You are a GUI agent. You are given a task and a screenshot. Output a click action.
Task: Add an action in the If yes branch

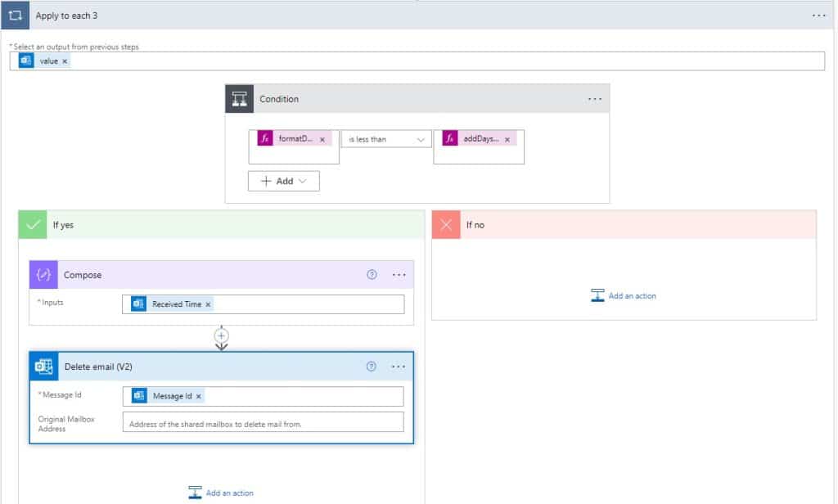point(221,493)
